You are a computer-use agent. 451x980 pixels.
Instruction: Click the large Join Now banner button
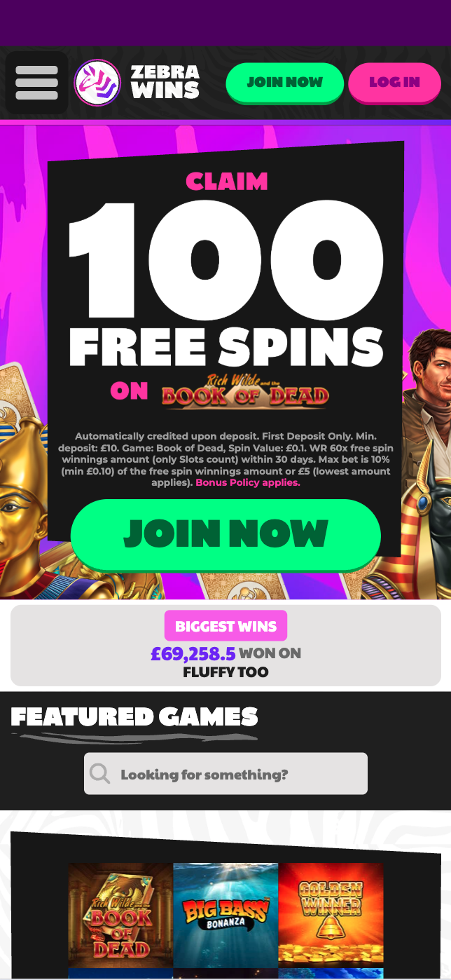(225, 534)
